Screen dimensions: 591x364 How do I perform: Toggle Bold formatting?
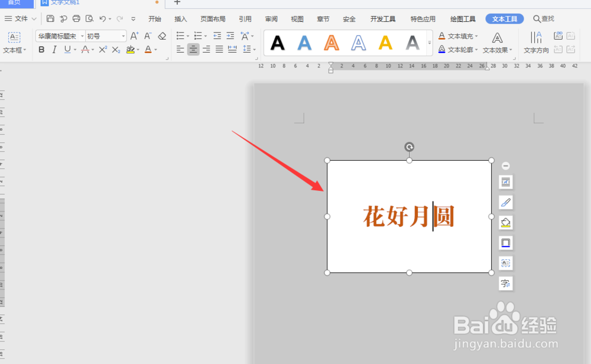41,50
